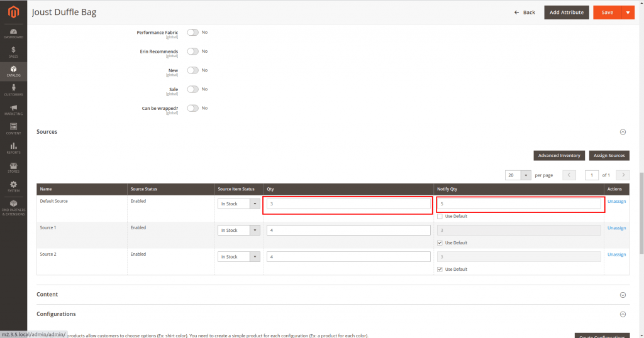Open the Sales sidebar icon
The width and height of the screenshot is (644, 338).
(13, 52)
